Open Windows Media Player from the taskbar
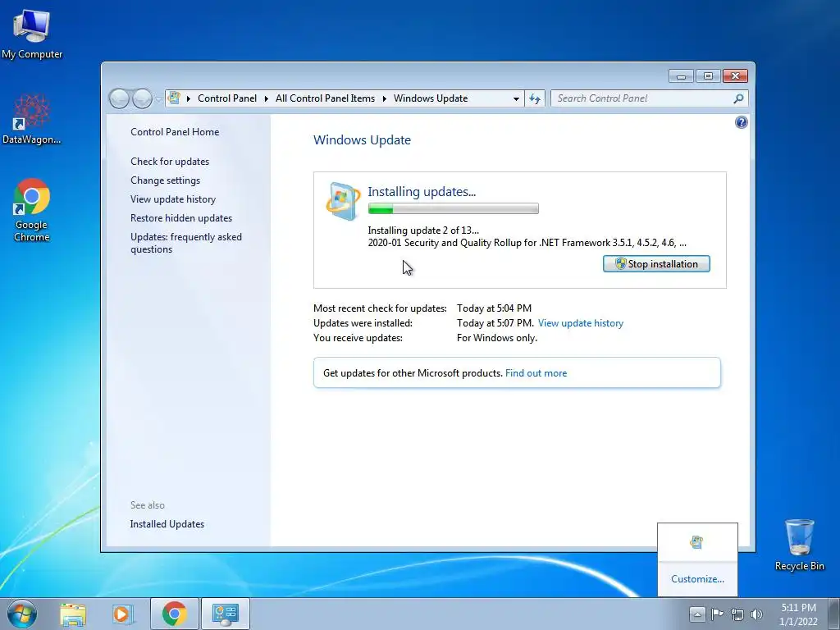Viewport: 840px width, 630px height. (122, 614)
